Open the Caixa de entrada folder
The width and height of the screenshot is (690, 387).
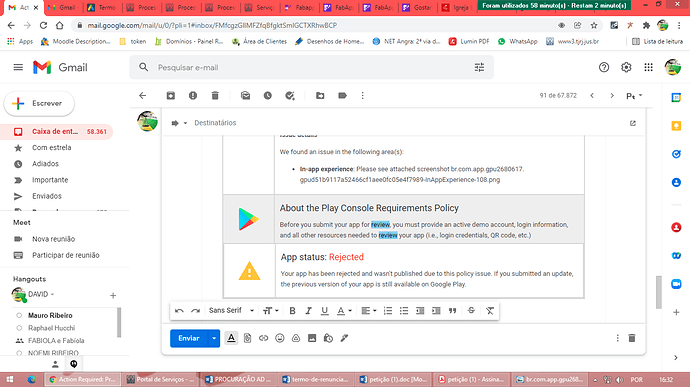tap(56, 132)
